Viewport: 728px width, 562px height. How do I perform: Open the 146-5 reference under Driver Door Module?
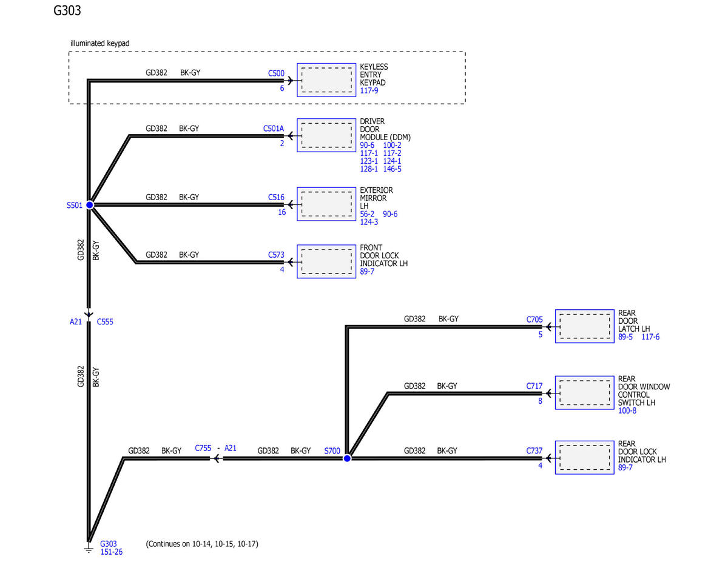[392, 169]
